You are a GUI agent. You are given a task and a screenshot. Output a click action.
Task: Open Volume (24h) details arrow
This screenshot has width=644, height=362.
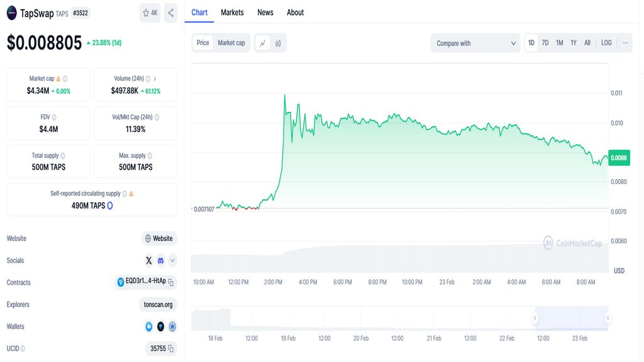[x=155, y=79]
